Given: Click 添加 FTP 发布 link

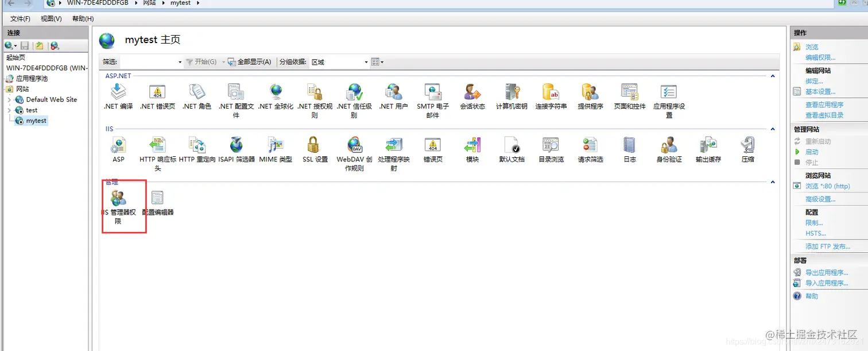Looking at the screenshot, I should (x=827, y=246).
